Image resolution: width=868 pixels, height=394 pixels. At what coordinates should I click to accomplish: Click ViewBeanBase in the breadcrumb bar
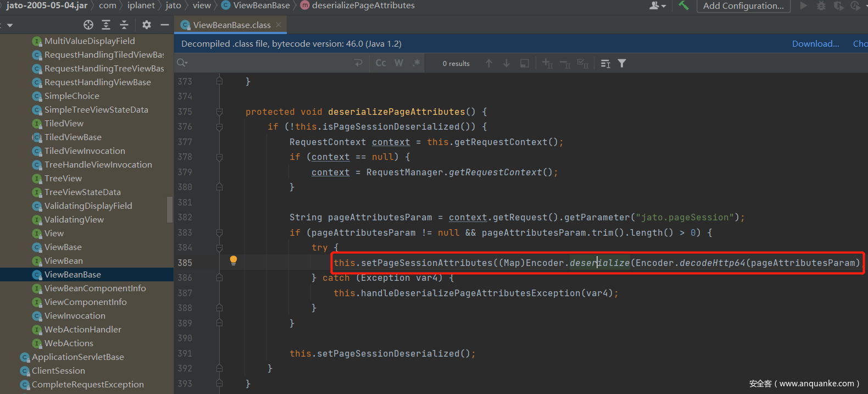[x=261, y=5]
